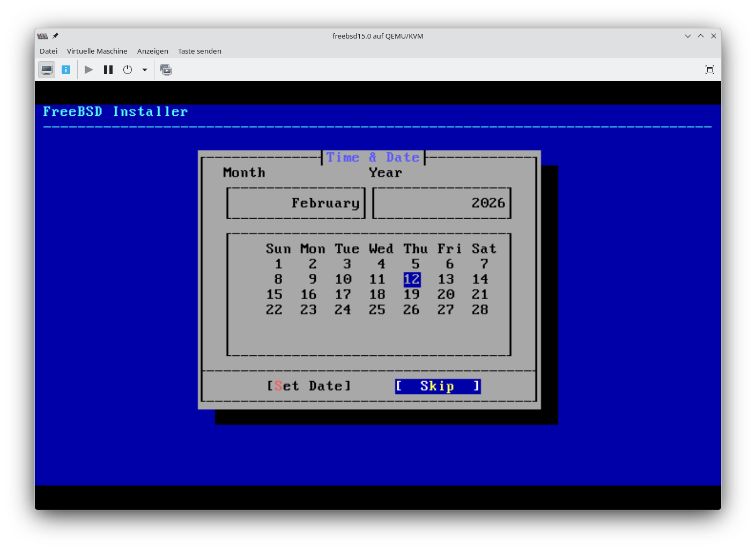The width and height of the screenshot is (756, 551).
Task: Select the February month field
Action: 296,203
